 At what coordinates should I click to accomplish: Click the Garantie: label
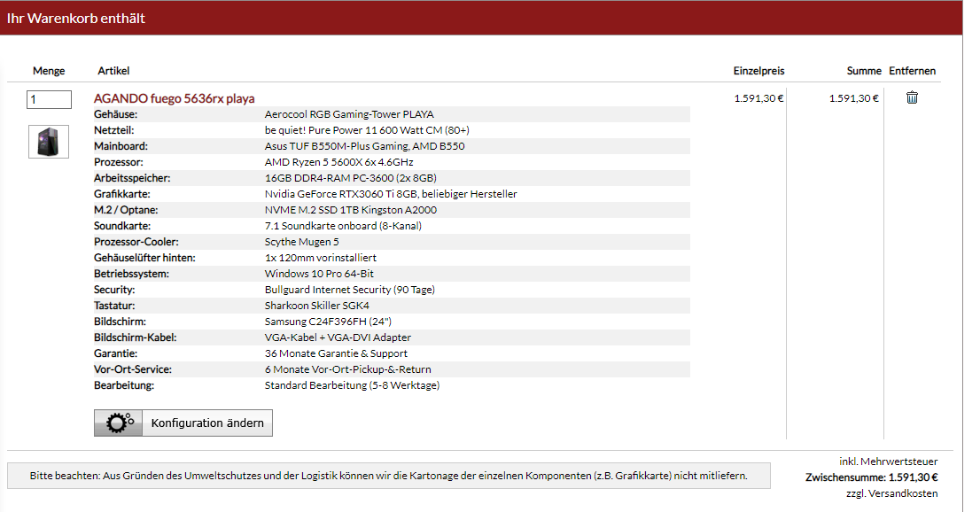[x=115, y=353]
